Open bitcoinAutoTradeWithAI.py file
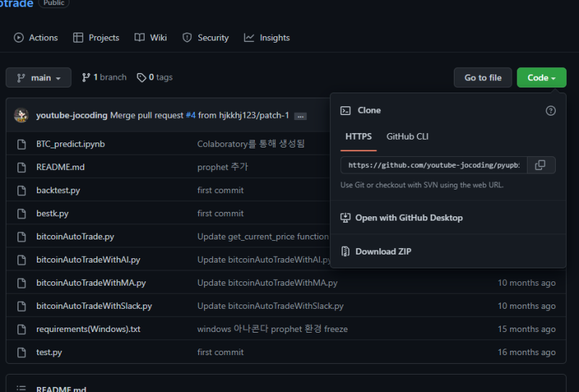 [x=88, y=260]
